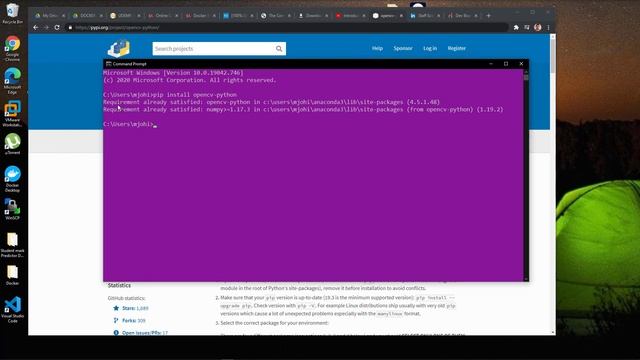The height and width of the screenshot is (360, 640).
Task: Open a new Chrome tab
Action: point(488,16)
